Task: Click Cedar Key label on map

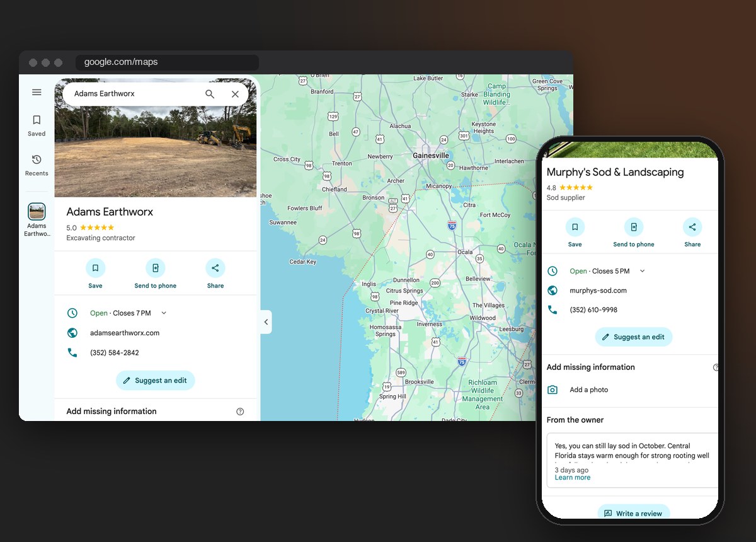Action: [x=302, y=262]
